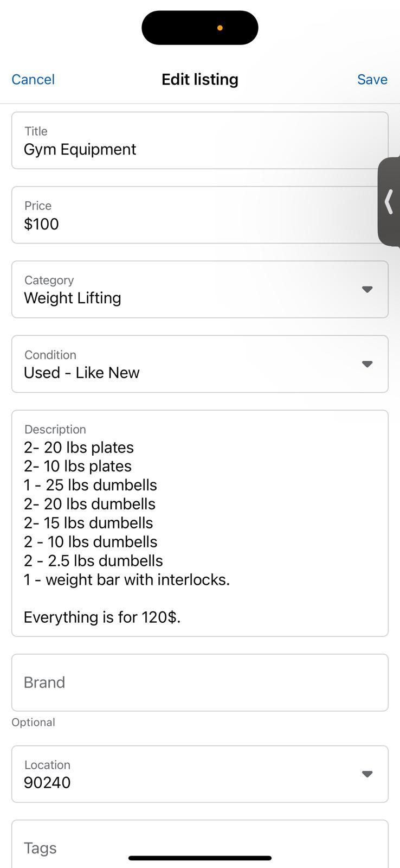This screenshot has width=400, height=868.
Task: Click the Description label in the text area
Action: tap(55, 429)
